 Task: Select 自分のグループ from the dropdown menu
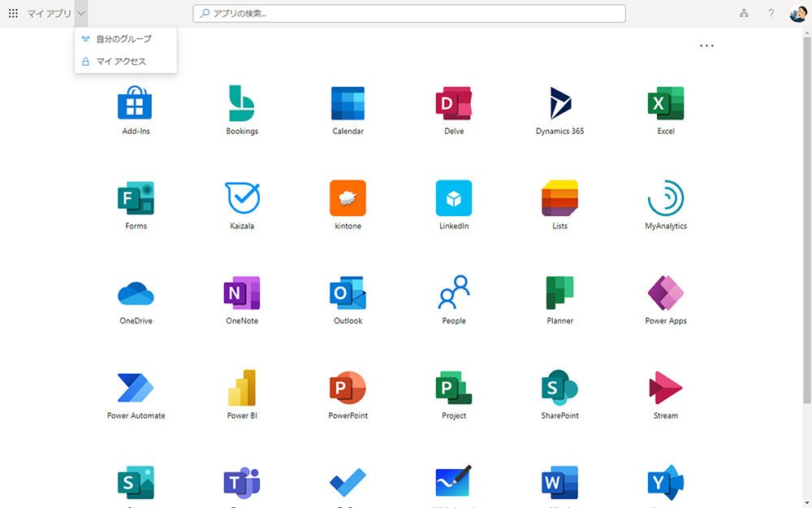126,39
